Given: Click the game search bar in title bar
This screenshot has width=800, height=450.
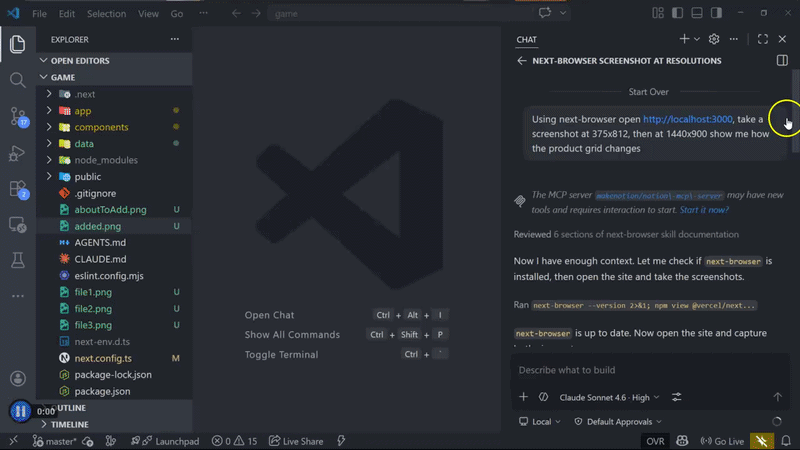Looking at the screenshot, I should tap(401, 14).
